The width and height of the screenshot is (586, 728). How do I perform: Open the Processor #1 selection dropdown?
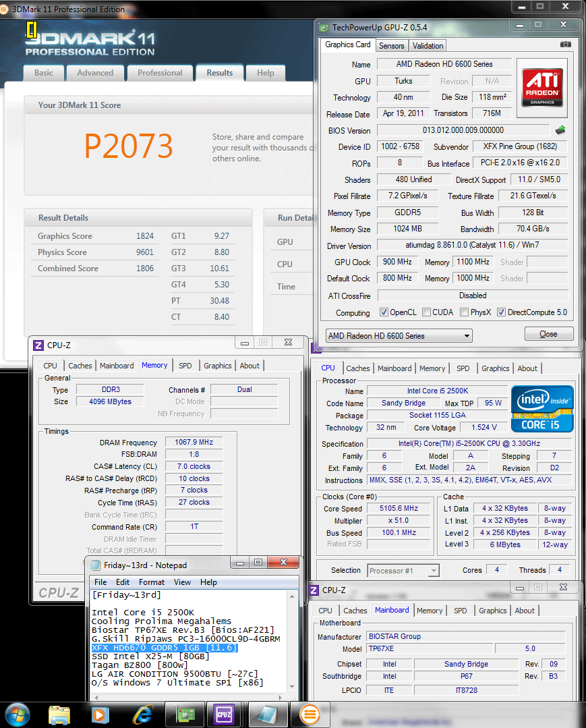point(403,571)
